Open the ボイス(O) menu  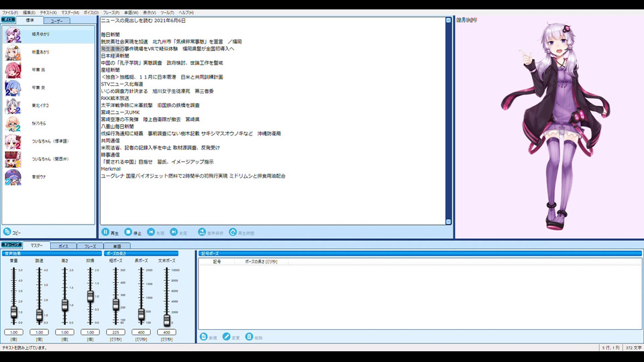tap(91, 13)
